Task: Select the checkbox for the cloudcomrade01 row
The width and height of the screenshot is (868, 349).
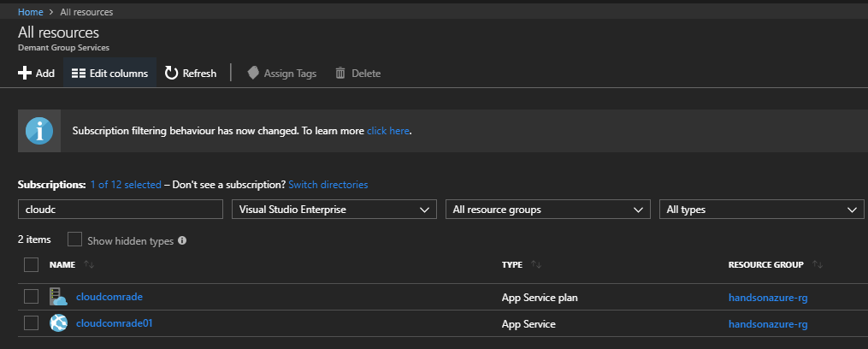Action: tap(32, 323)
